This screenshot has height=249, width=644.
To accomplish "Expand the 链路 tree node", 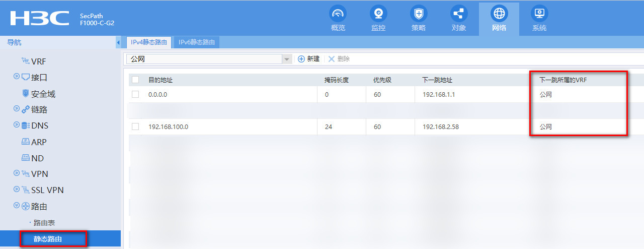I will click(17, 109).
